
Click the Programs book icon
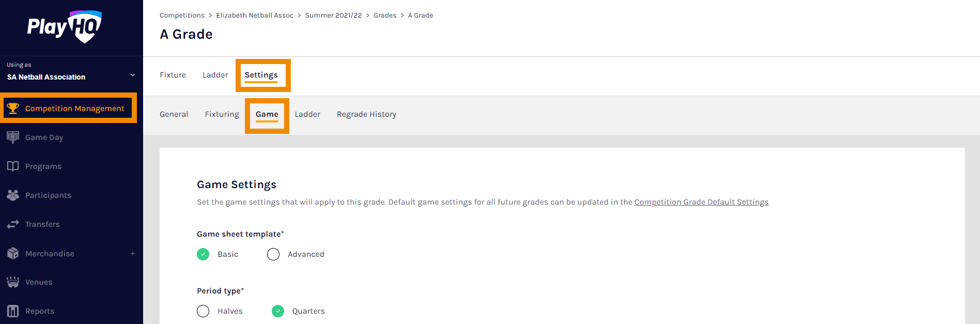point(13,166)
